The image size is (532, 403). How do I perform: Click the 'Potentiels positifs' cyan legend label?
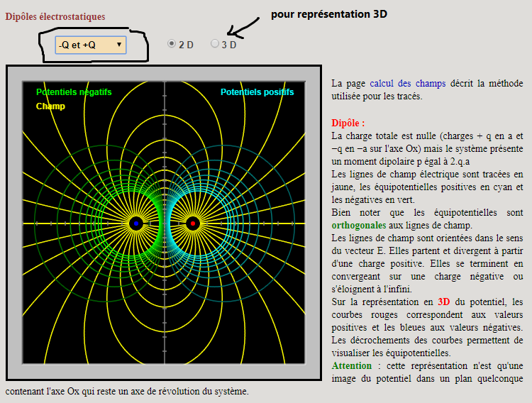[257, 92]
